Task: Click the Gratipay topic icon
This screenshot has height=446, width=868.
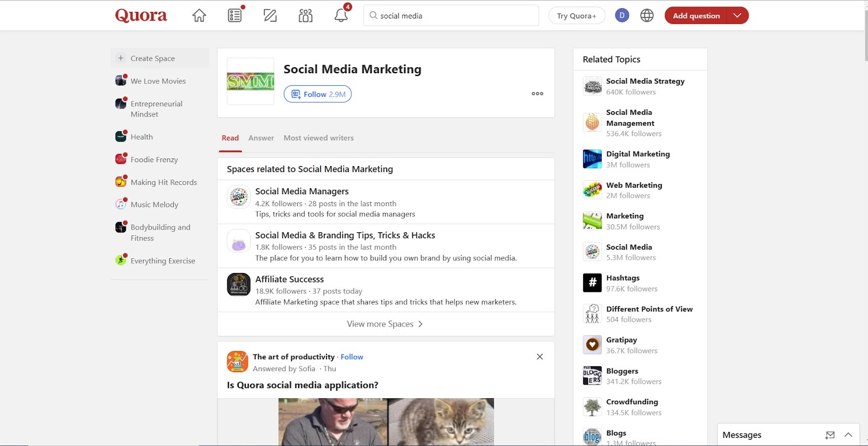Action: point(592,345)
